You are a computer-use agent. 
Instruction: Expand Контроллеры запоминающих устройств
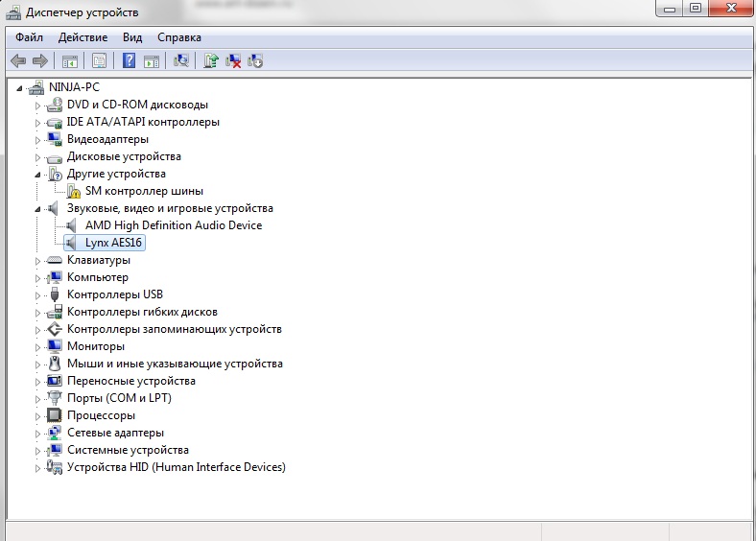click(37, 330)
